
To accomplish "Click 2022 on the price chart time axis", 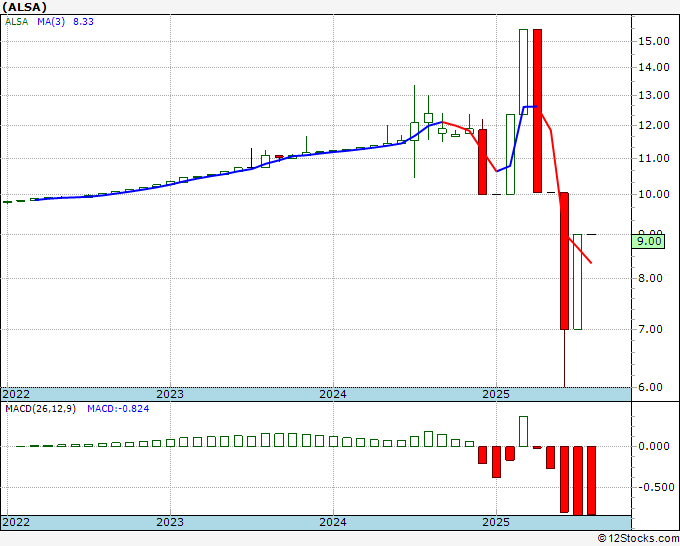I will coord(16,394).
